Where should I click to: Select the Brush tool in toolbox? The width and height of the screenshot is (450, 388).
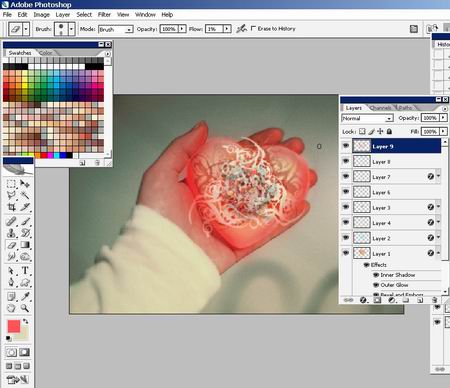25,221
